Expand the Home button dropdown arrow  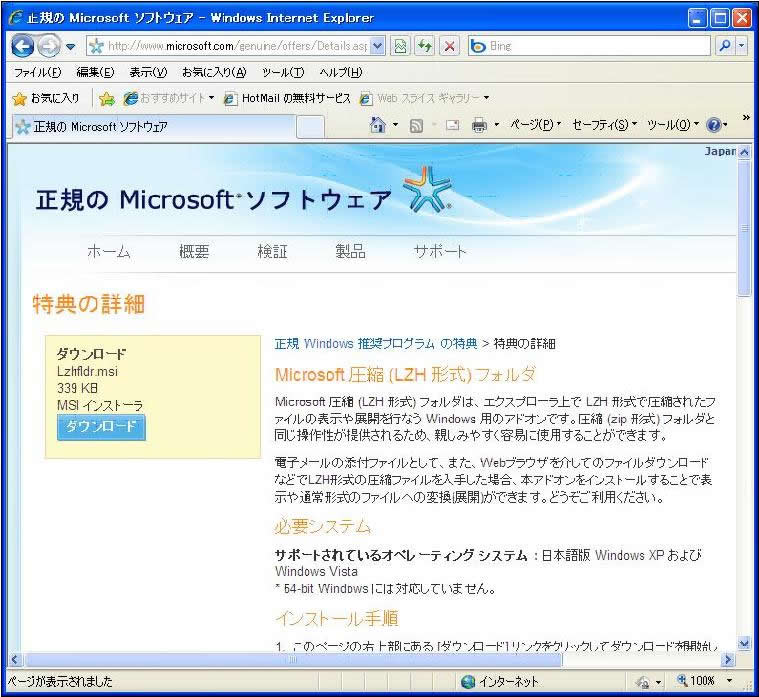pos(395,125)
